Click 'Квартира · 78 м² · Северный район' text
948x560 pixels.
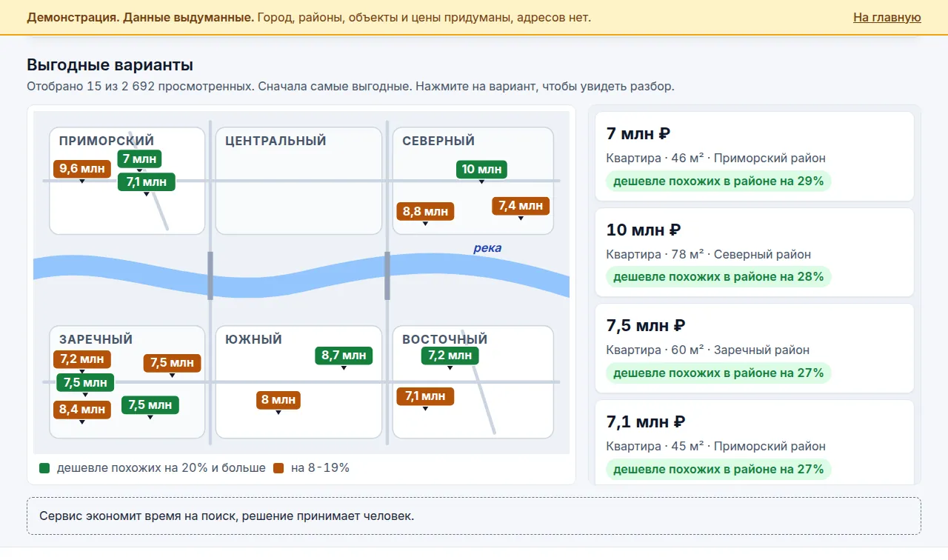click(x=709, y=254)
